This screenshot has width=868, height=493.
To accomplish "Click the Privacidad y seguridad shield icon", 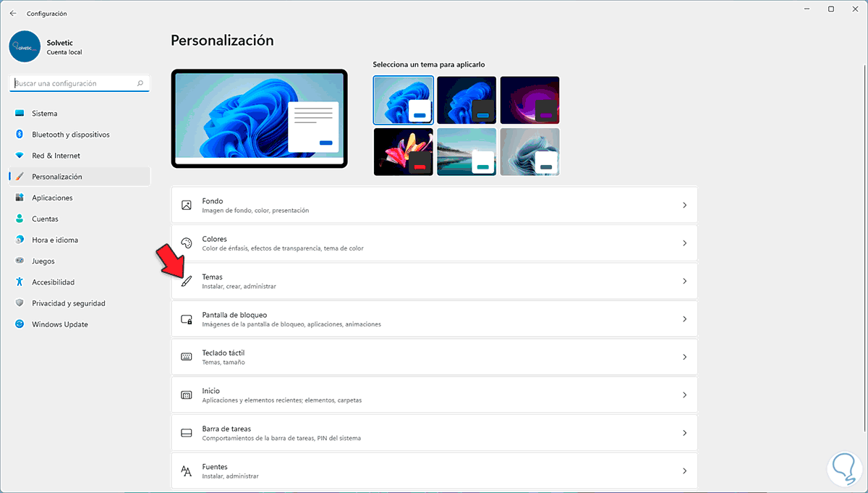I will tap(20, 303).
